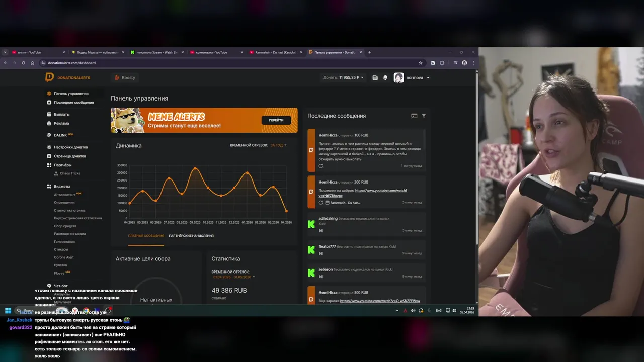Viewport: 644px width, 362px height.
Task: Replay the HomiHicca Rammstein donation alert
Action: (321, 203)
